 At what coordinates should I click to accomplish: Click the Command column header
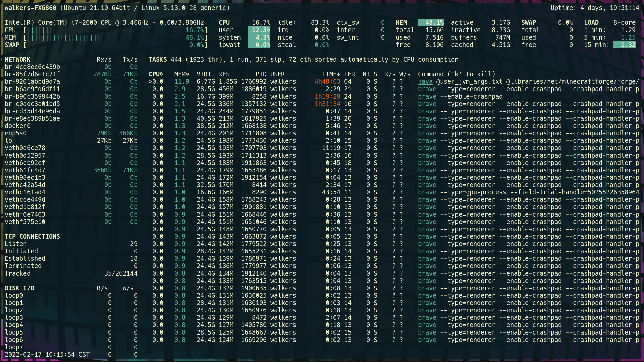coord(456,74)
